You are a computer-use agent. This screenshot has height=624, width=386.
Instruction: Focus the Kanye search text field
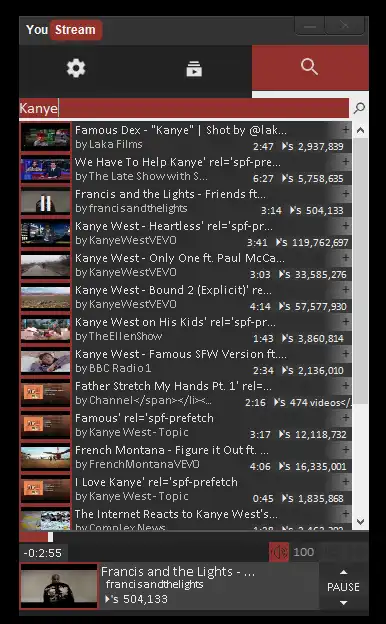point(184,108)
